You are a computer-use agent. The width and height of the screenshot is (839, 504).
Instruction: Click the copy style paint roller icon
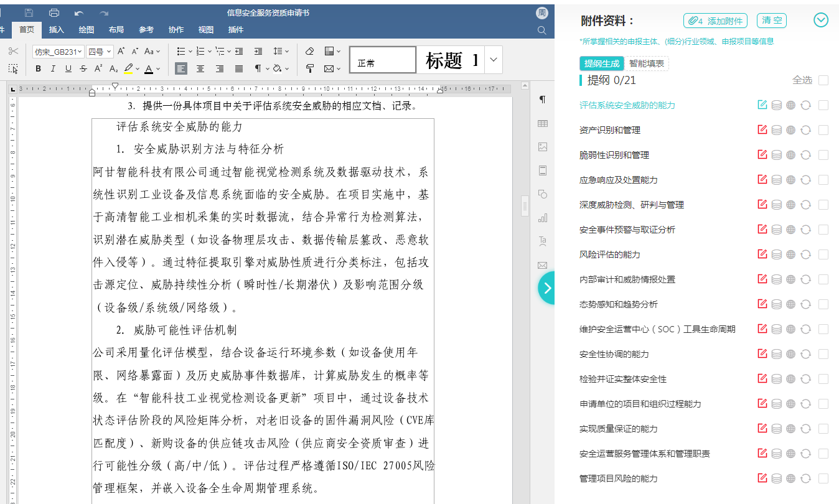pos(310,68)
